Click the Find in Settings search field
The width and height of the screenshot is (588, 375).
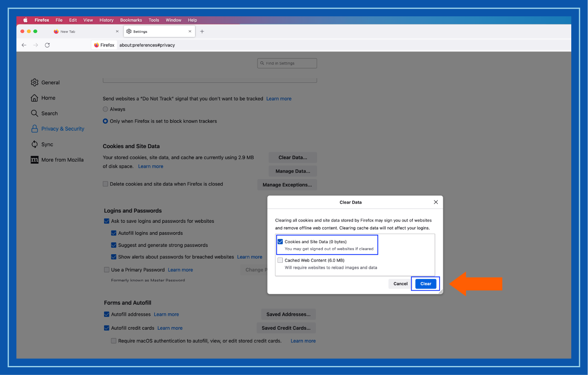[x=287, y=63]
